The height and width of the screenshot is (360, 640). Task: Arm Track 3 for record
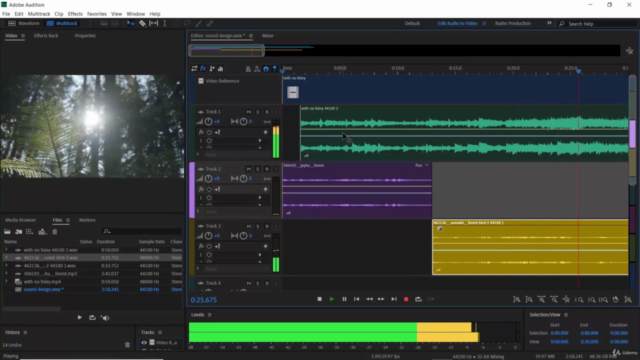tap(267, 226)
